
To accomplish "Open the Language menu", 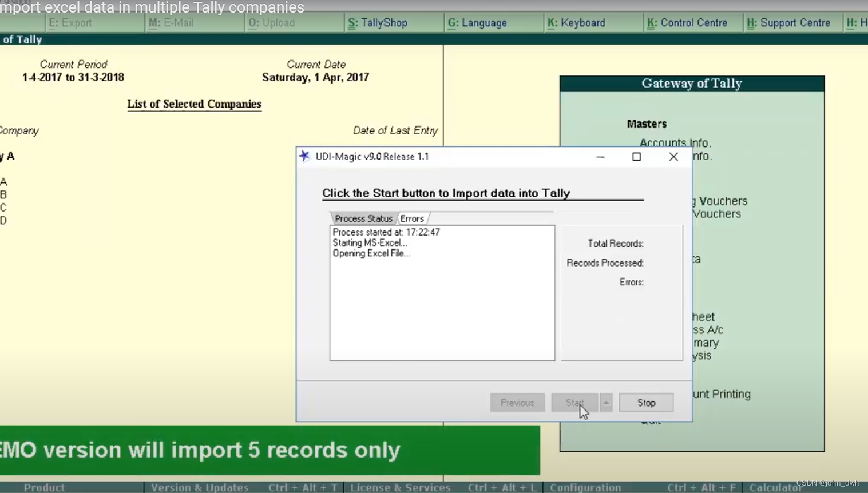I will 477,23.
